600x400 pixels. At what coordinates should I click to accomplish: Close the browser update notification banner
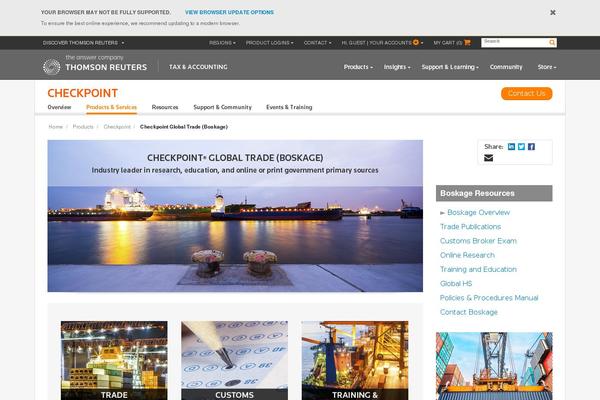553,13
